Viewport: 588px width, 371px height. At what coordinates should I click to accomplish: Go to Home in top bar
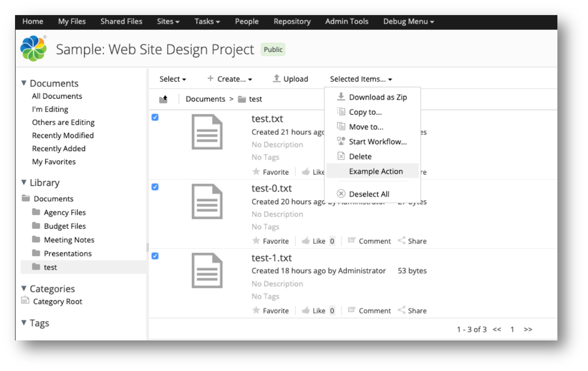point(33,22)
